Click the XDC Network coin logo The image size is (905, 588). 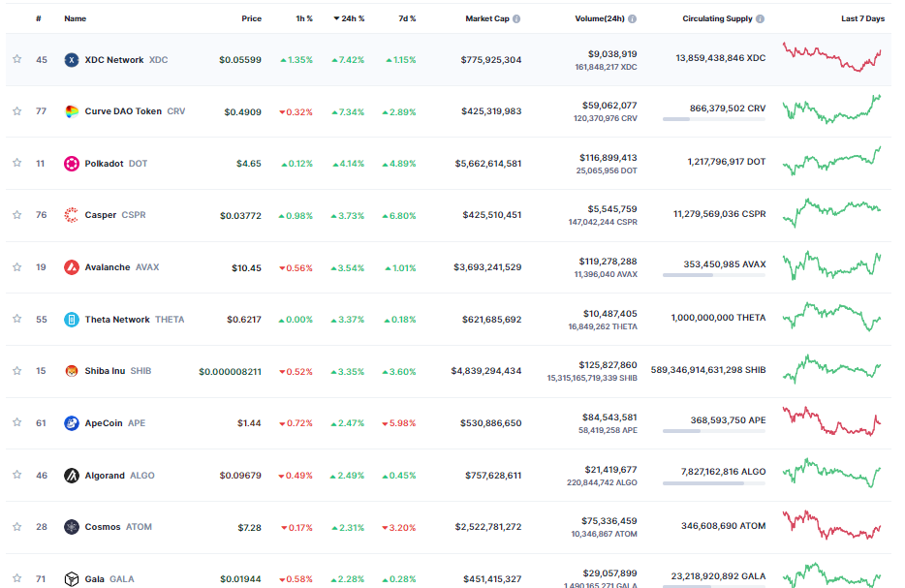tap(72, 59)
